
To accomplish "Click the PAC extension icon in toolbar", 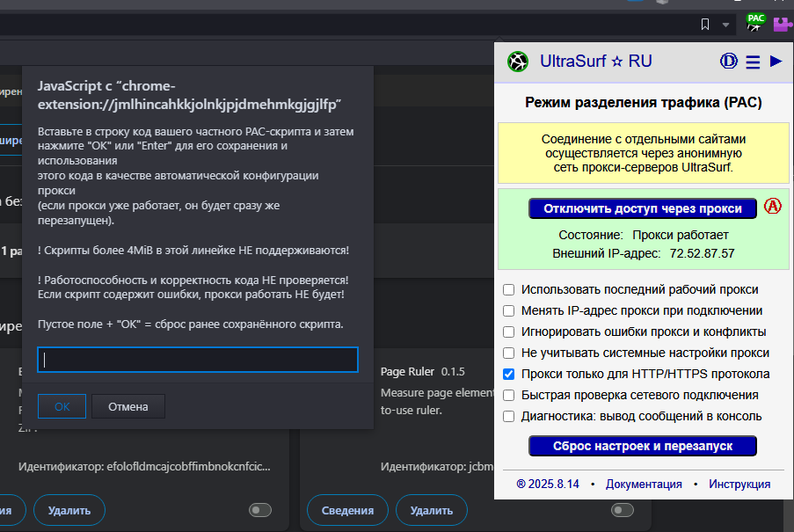I will (x=755, y=23).
